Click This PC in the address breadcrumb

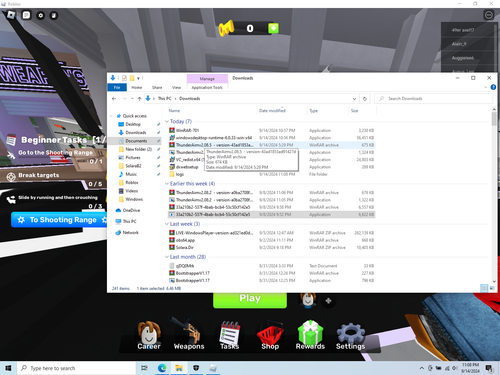pos(164,99)
